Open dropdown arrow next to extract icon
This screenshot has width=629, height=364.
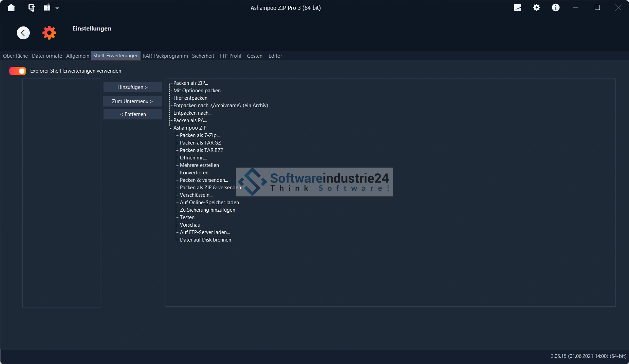click(x=57, y=8)
